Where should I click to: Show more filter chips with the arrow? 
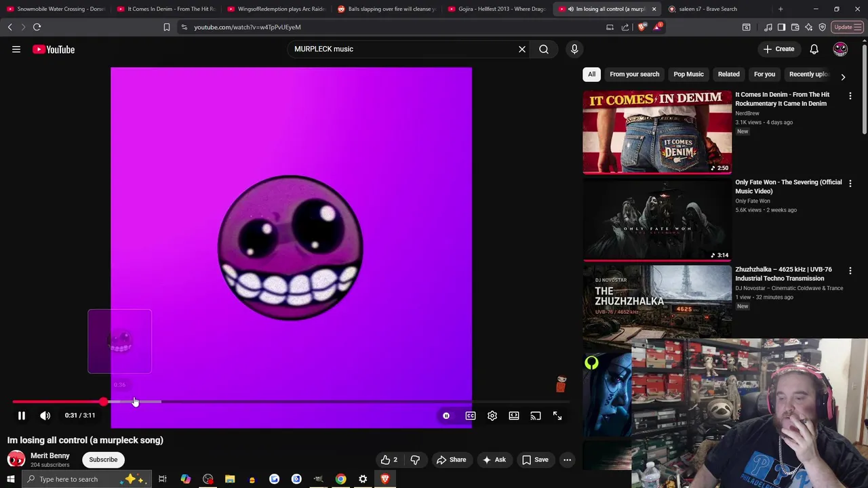click(843, 77)
